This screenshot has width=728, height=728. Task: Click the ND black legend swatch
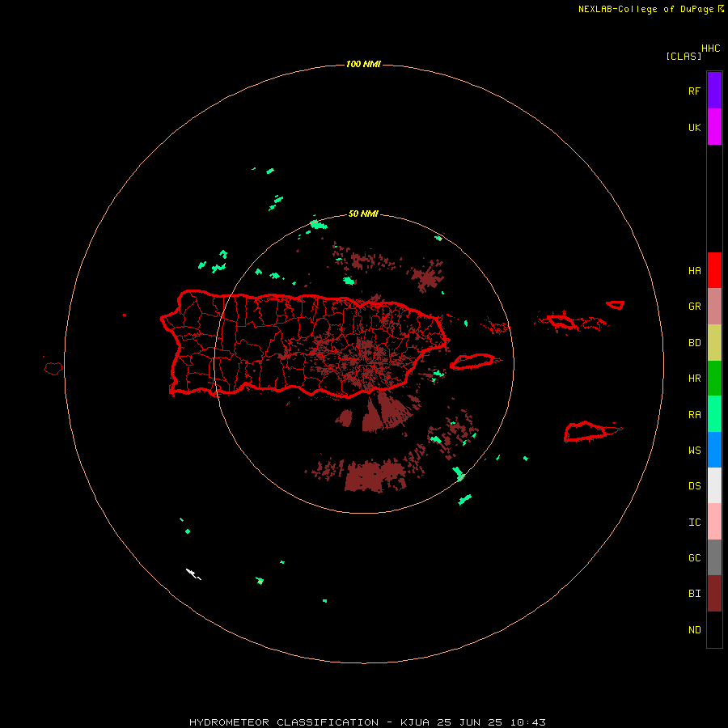[x=714, y=629]
